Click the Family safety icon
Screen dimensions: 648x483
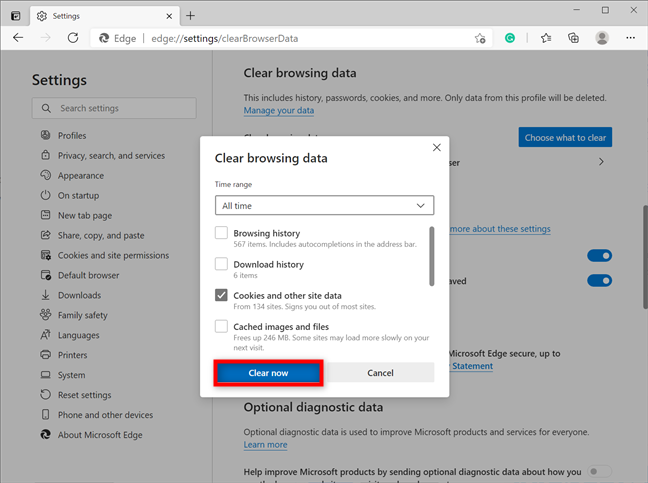[45, 315]
